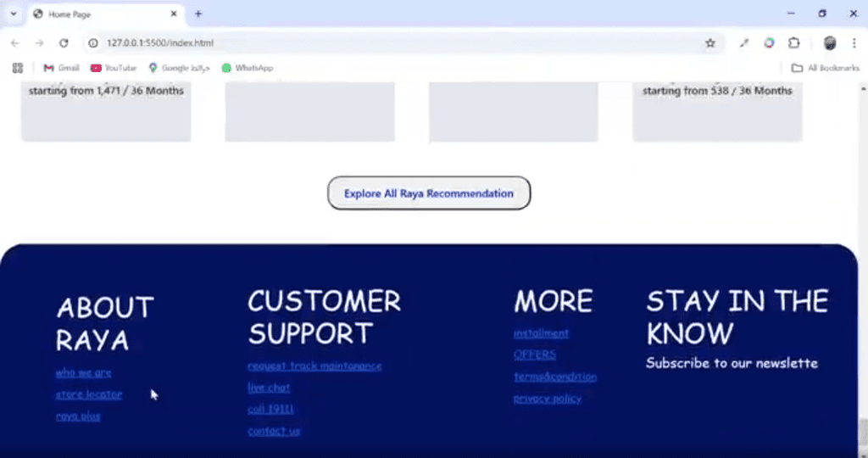Click the STAY IN THE KNOW heading
The image size is (868, 458).
[737, 317]
